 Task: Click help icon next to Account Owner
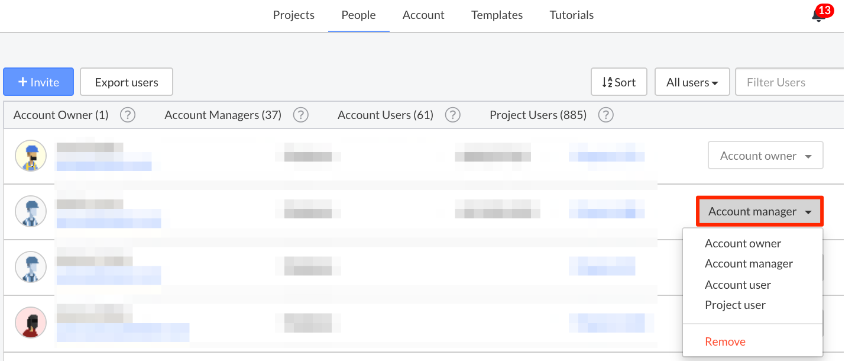tap(128, 115)
